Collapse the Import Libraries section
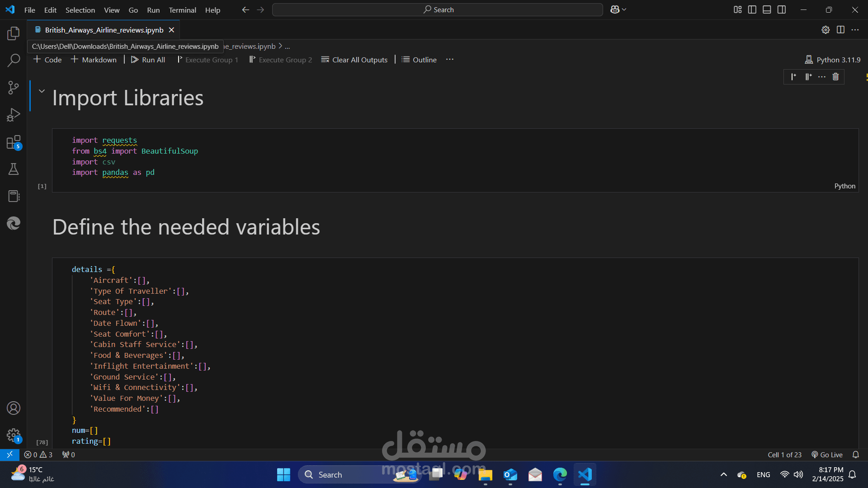868x488 pixels. tap(42, 91)
